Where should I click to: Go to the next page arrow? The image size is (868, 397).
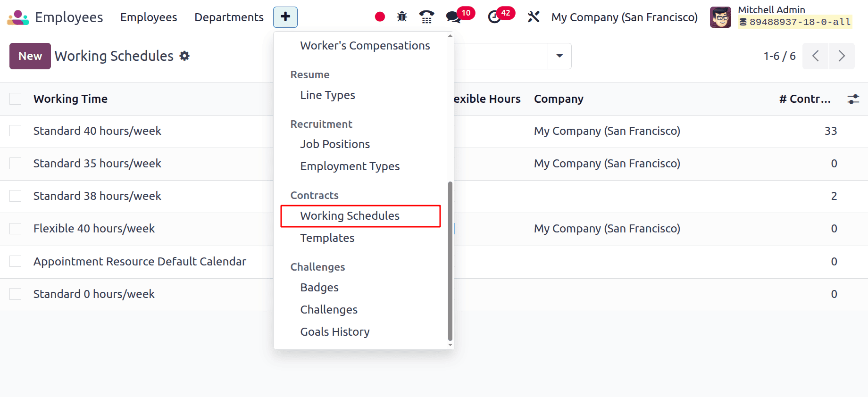[x=842, y=56]
